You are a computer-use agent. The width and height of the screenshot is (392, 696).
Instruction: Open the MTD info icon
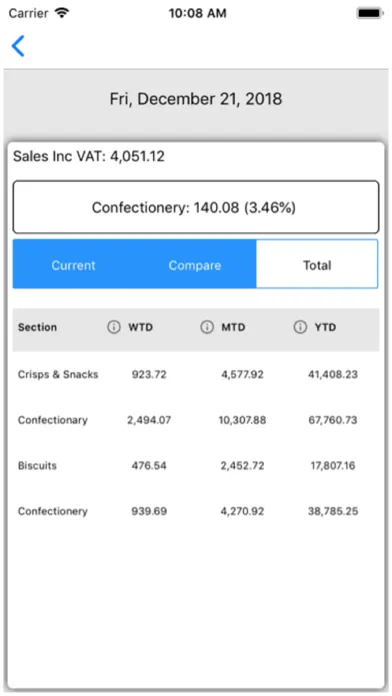pos(207,327)
